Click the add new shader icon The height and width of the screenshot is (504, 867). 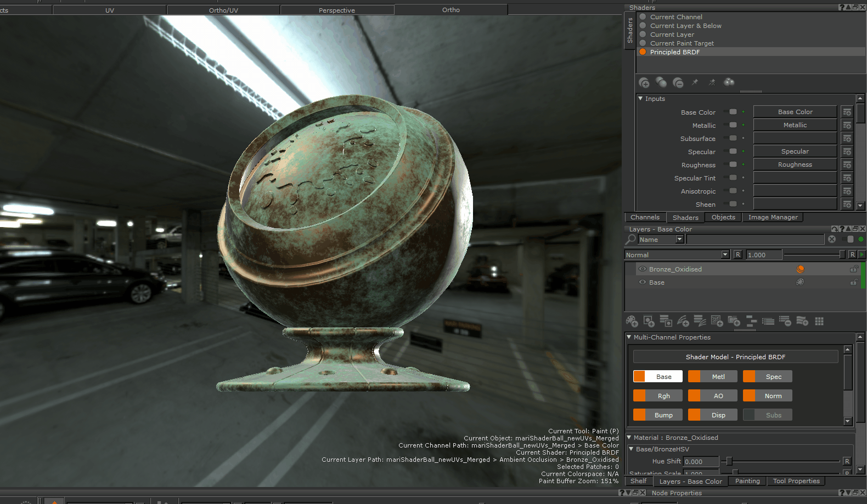(x=644, y=83)
